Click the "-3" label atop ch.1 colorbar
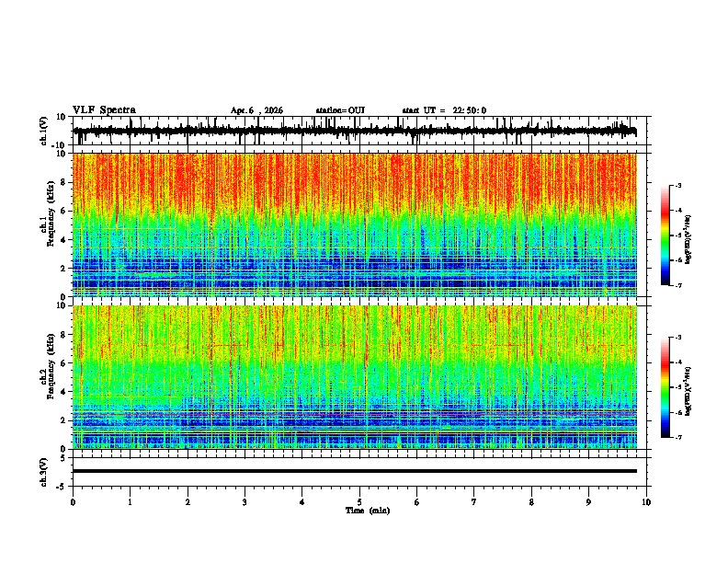The height and width of the screenshot is (563, 728). click(x=677, y=185)
